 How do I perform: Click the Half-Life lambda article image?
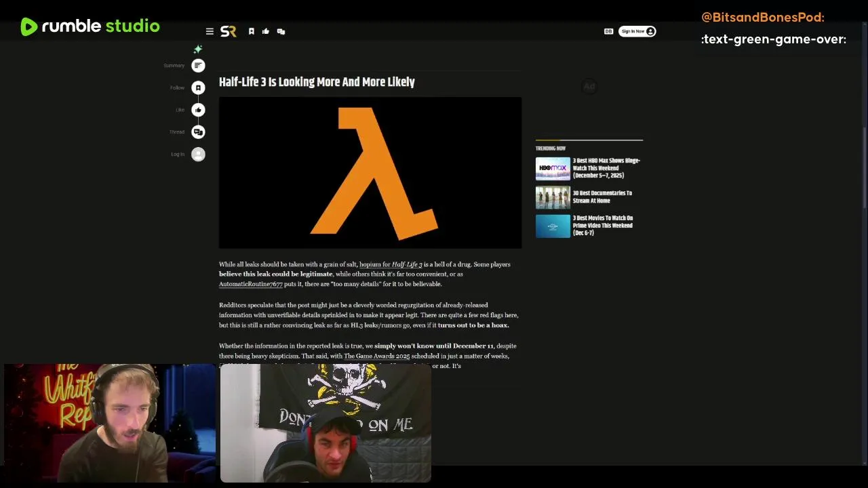point(370,173)
